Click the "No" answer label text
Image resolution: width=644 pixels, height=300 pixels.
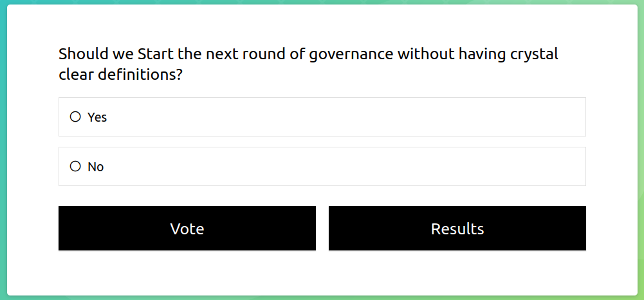[x=95, y=167]
